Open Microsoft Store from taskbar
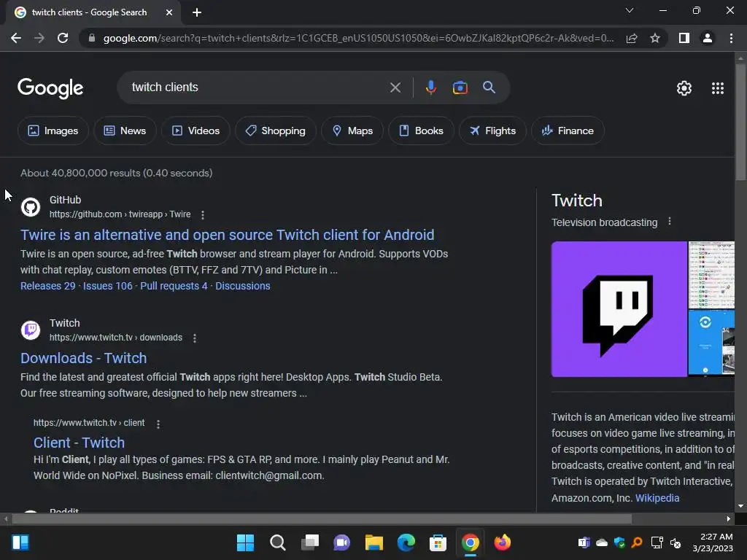The height and width of the screenshot is (560, 747). point(438,542)
